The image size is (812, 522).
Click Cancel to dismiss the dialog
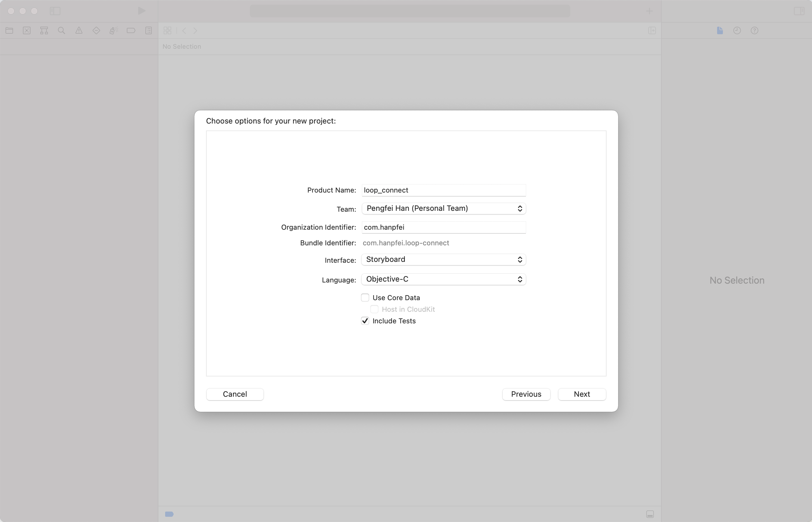(235, 394)
